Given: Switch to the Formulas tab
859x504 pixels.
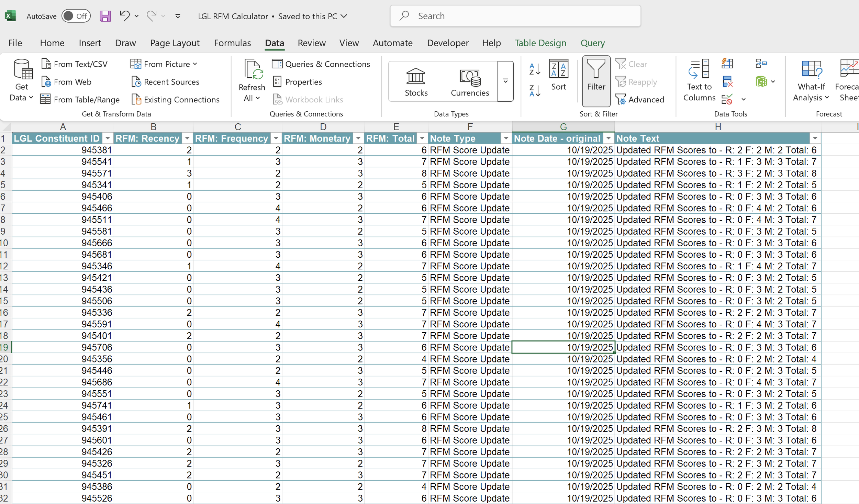Looking at the screenshot, I should 232,43.
